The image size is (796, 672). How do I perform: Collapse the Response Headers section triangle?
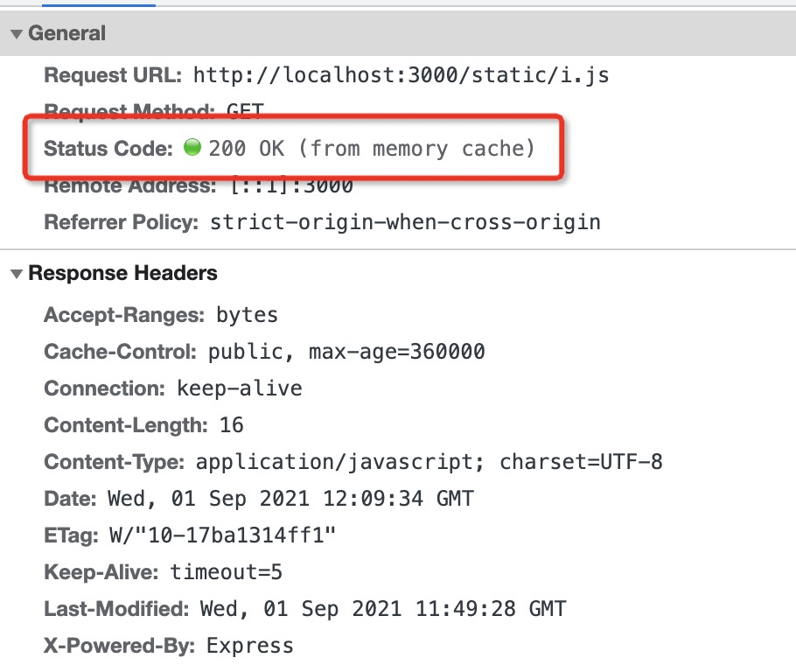coord(16,274)
